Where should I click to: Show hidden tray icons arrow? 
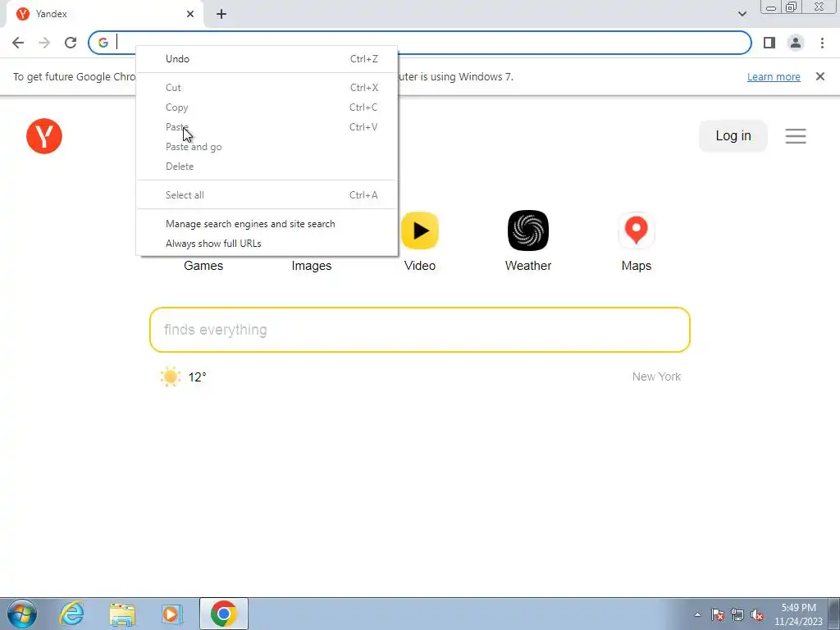pyautogui.click(x=697, y=615)
